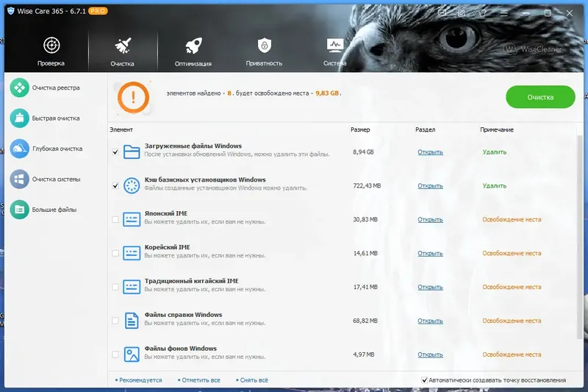Open the Система monitor icon
The height and width of the screenshot is (392, 588).
[x=335, y=46]
